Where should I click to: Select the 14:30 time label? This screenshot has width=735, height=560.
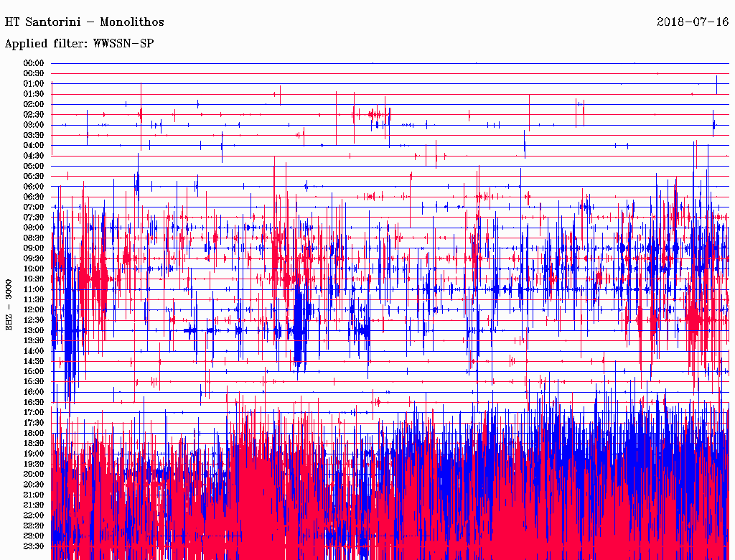33,361
